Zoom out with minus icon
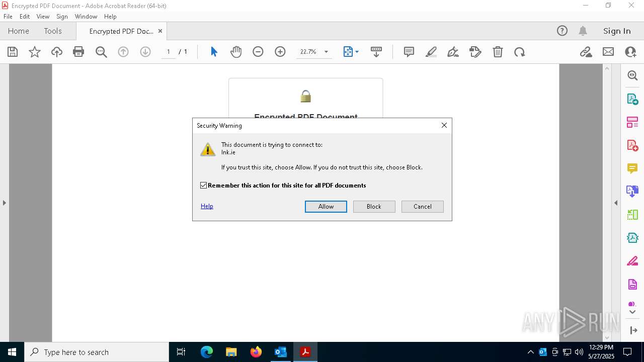 [258, 52]
